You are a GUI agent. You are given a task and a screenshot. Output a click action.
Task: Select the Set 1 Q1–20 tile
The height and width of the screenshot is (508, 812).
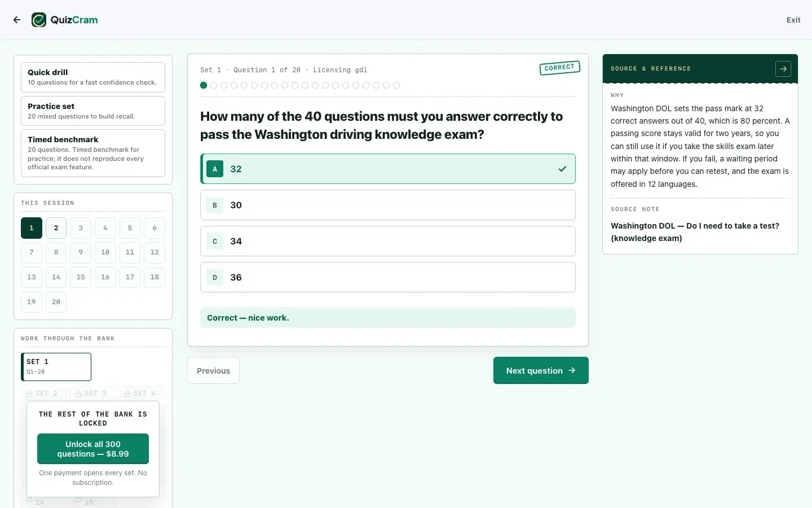click(x=56, y=367)
